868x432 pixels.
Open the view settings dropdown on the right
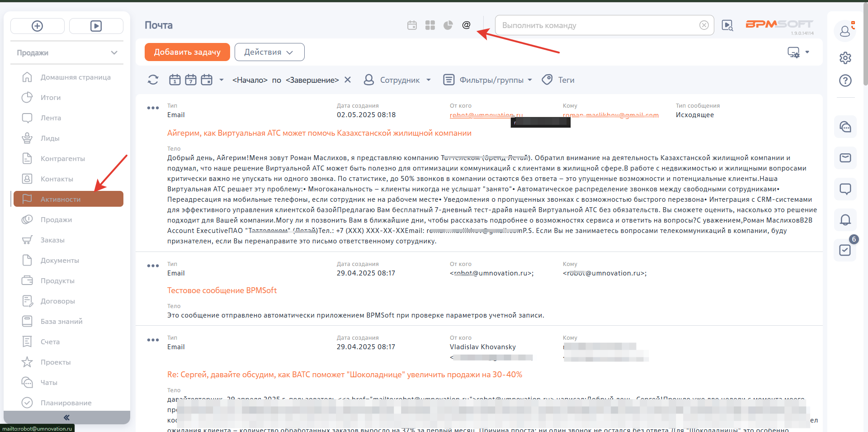(798, 52)
